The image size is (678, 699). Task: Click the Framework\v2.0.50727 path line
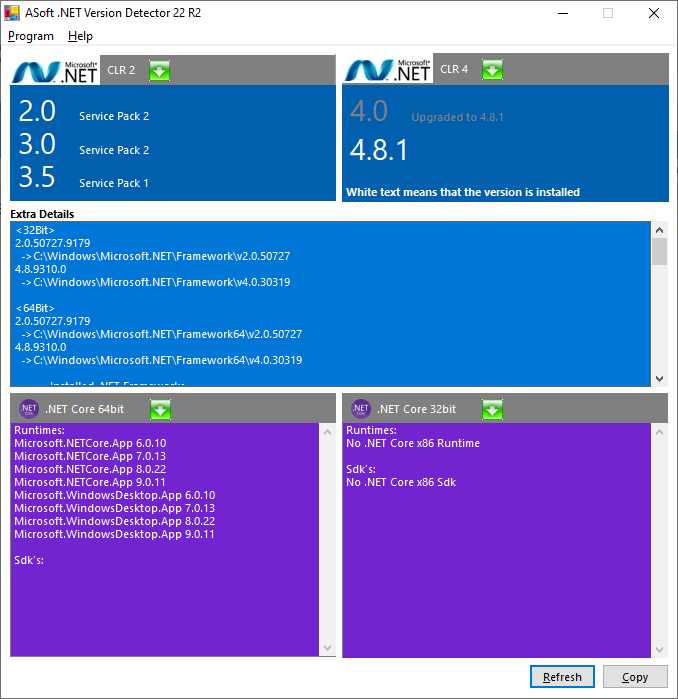(x=156, y=256)
